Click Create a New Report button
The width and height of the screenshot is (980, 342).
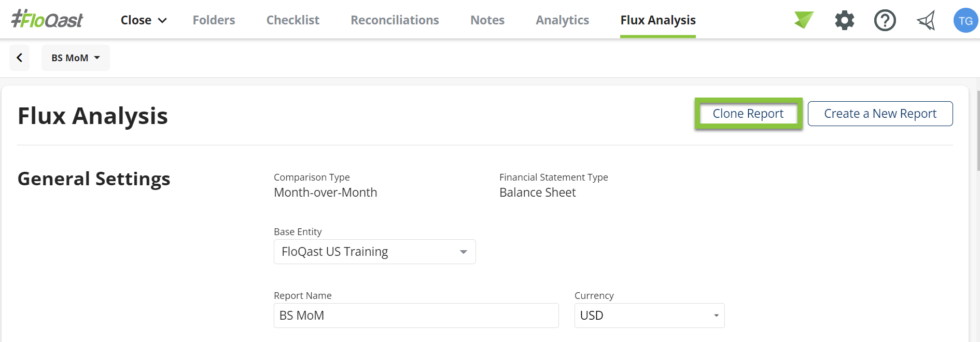tap(880, 114)
